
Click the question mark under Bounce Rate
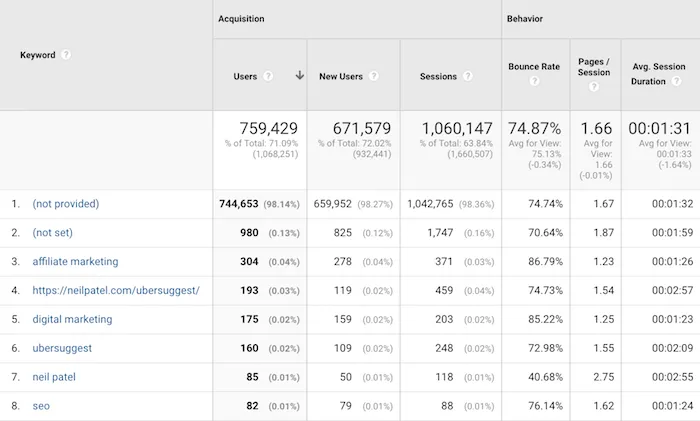534,81
